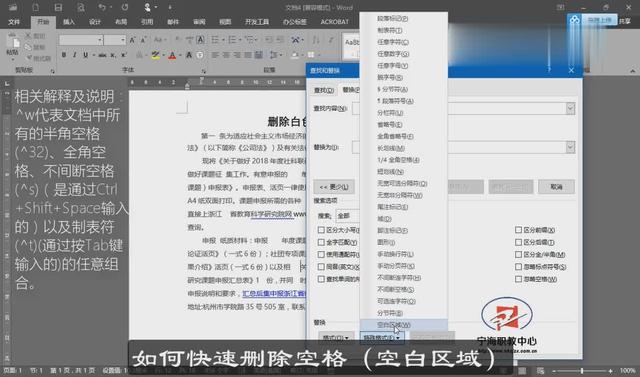Click the Redo icon in quick access toolbar
The image size is (640, 377).
[125, 7]
